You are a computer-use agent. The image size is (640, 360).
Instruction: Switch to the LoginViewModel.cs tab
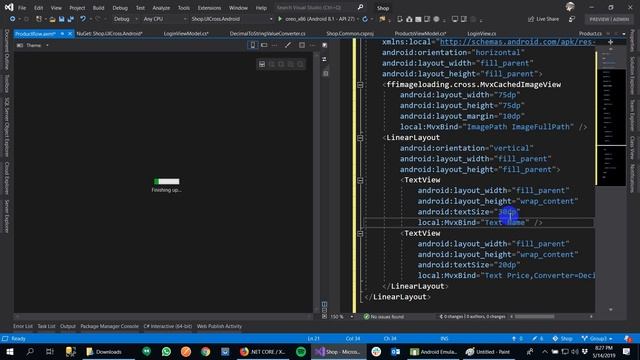pyautogui.click(x=186, y=33)
